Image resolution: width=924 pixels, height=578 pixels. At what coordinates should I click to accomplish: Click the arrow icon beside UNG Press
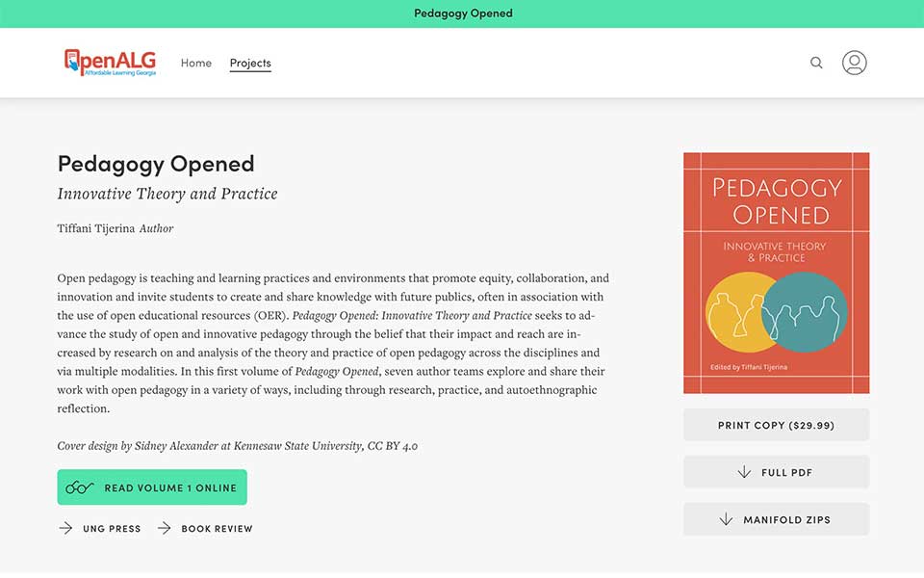coord(65,528)
